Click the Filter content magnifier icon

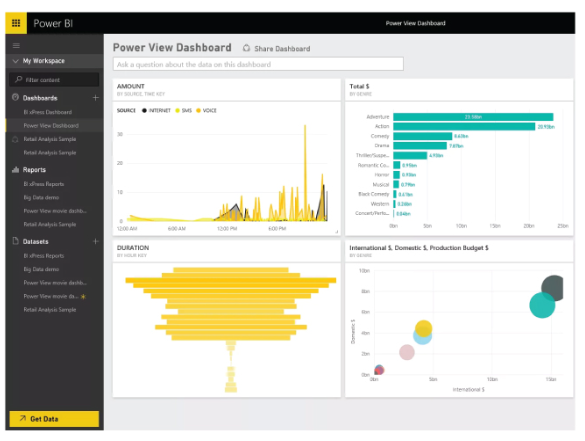click(x=18, y=79)
